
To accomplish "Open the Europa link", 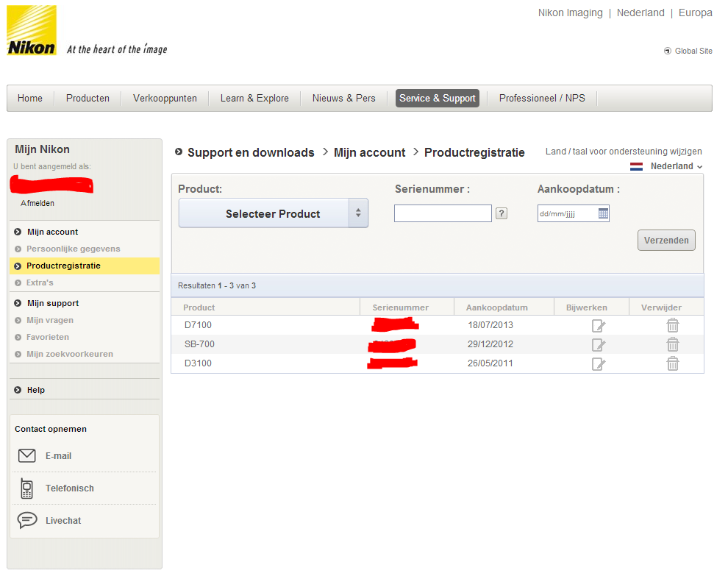I will (x=696, y=13).
